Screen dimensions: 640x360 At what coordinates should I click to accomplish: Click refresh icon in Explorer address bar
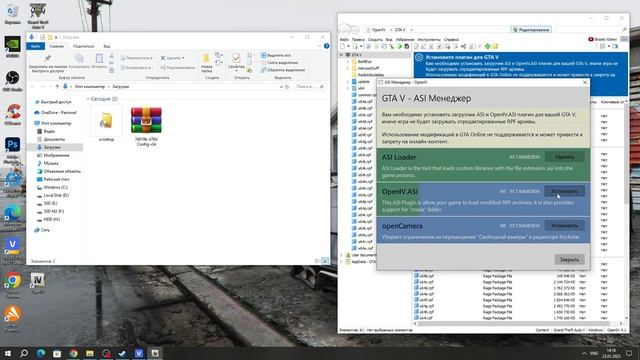click(287, 87)
